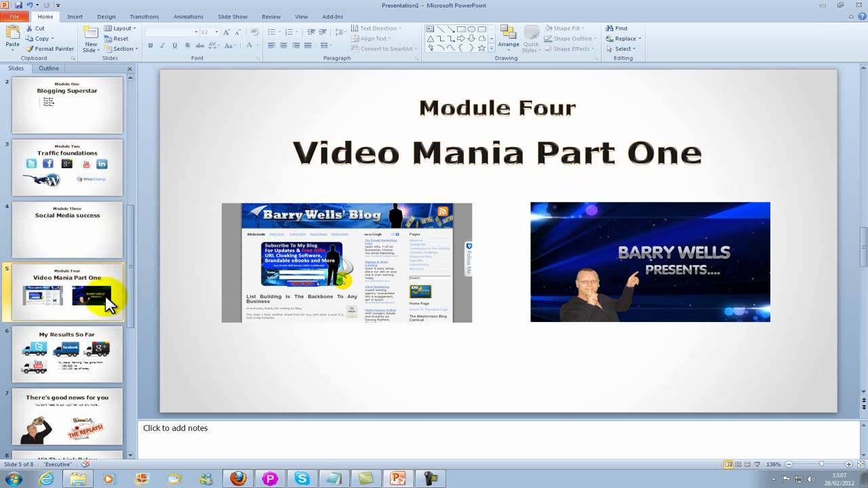Open Firefox from the taskbar
The image size is (868, 488).
[x=238, y=479]
